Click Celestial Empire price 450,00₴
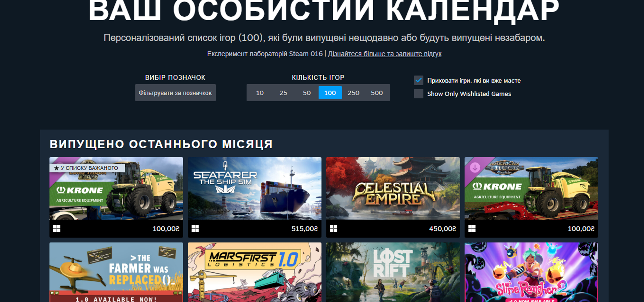Viewport: 644px width, 302px height. click(x=443, y=229)
